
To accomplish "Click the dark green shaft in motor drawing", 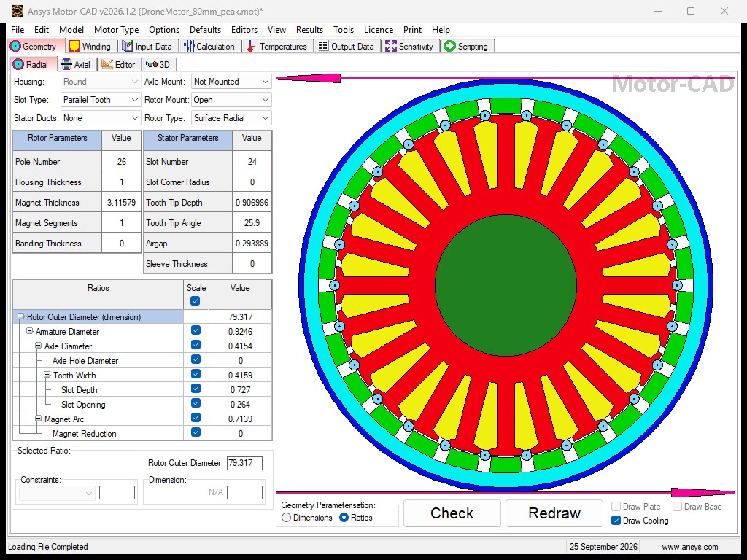I will pyautogui.click(x=506, y=285).
